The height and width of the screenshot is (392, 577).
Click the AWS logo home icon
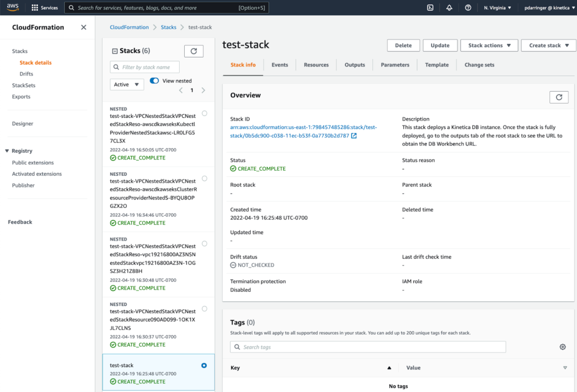(x=12, y=7)
